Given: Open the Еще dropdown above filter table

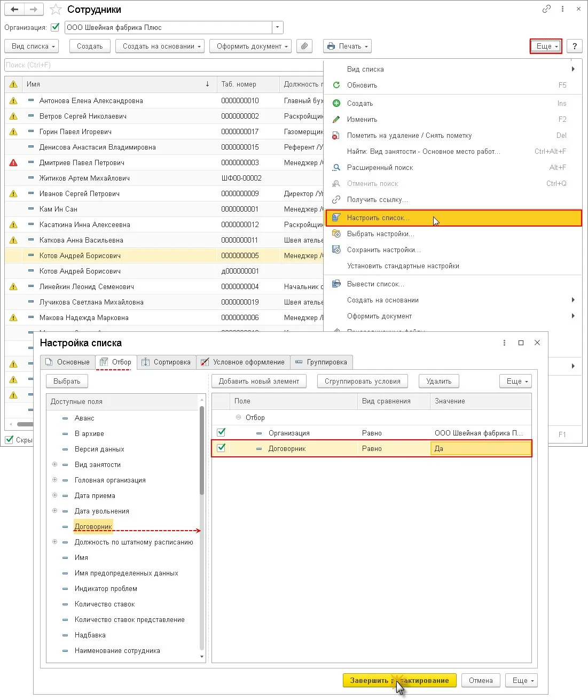Looking at the screenshot, I should pos(516,381).
